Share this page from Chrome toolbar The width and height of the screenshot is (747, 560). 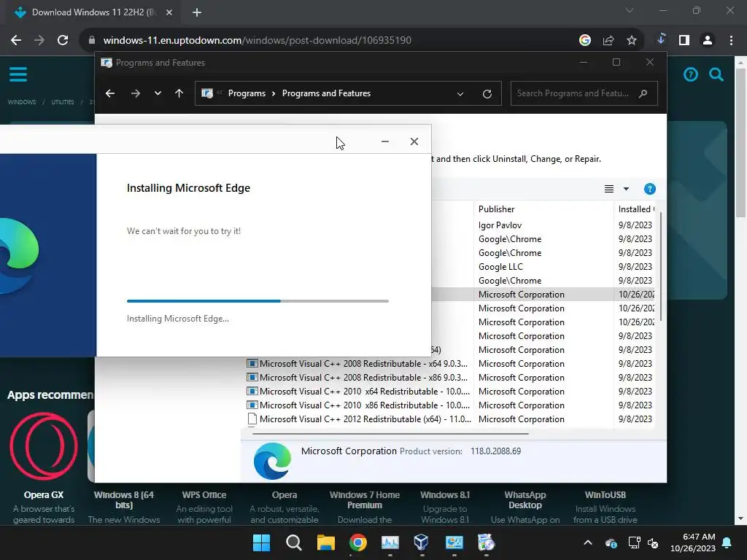608,41
